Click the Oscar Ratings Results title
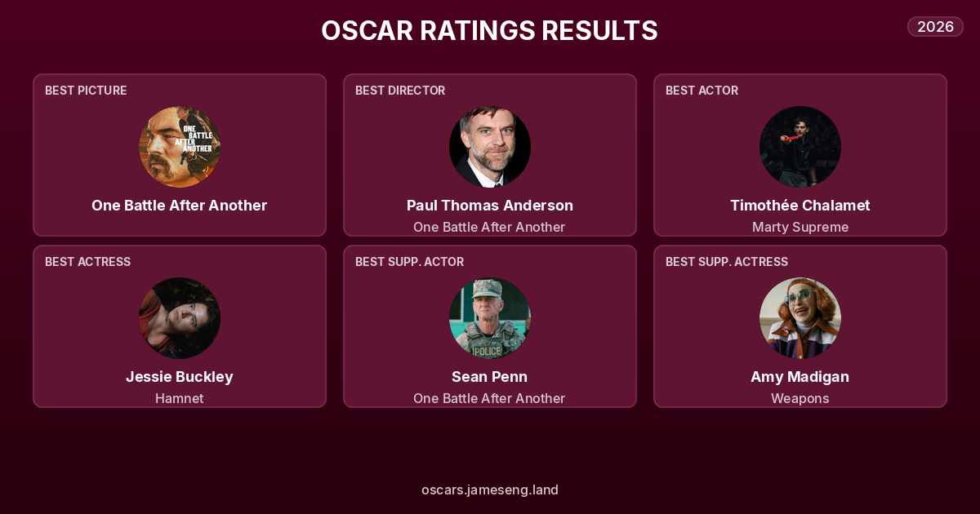 coord(490,31)
